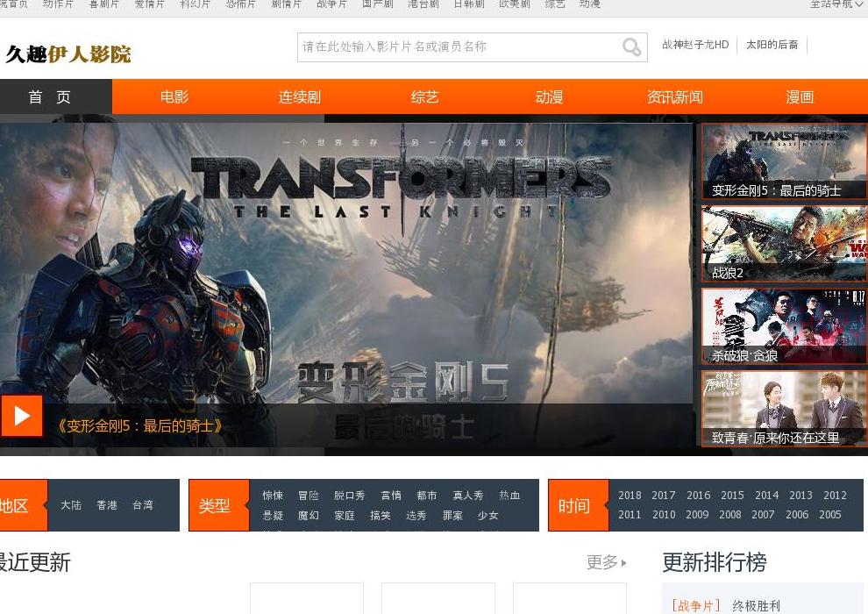Filter region by 台湾
The height and width of the screenshot is (614, 868).
pyautogui.click(x=143, y=505)
